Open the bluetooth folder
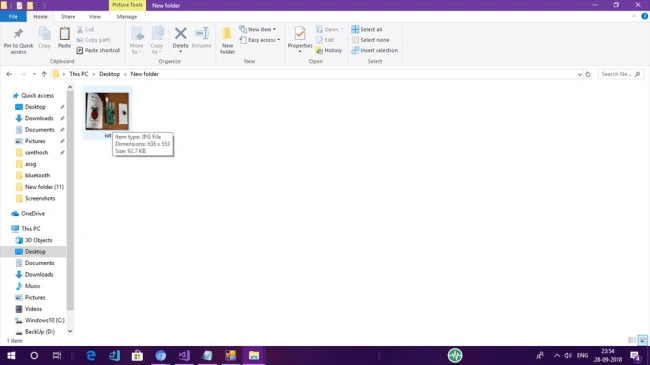Viewport: 650px width, 365px height. (37, 175)
